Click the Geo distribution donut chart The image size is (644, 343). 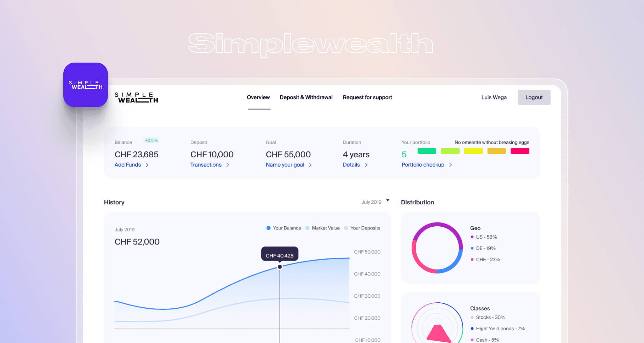click(437, 248)
